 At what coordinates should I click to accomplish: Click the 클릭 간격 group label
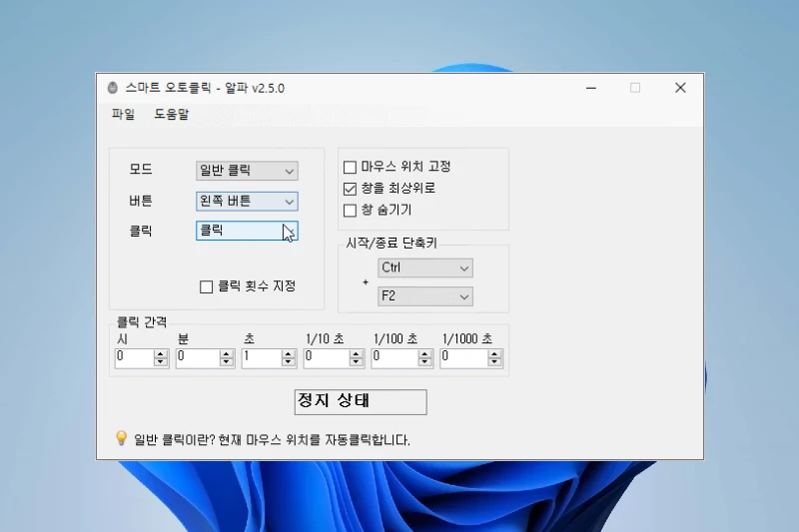pos(142,321)
